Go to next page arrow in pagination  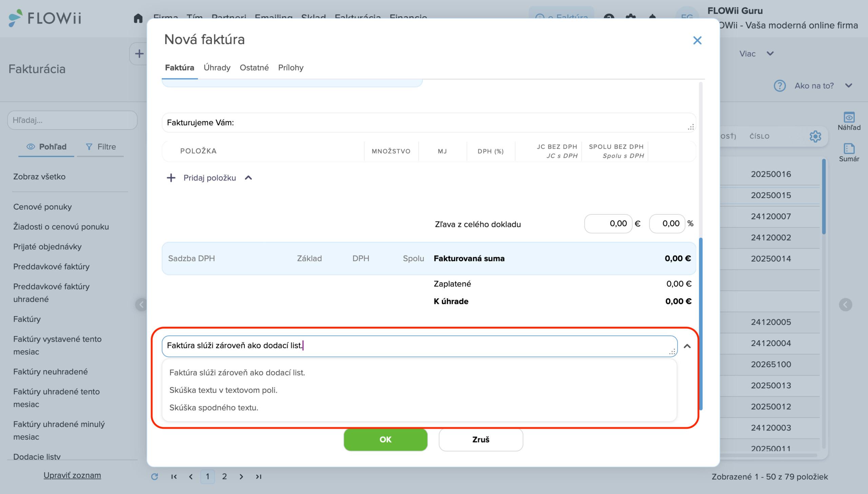click(241, 476)
